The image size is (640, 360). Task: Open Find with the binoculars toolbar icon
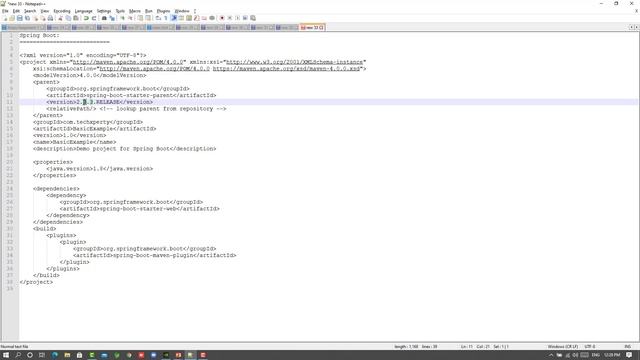(x=104, y=18)
